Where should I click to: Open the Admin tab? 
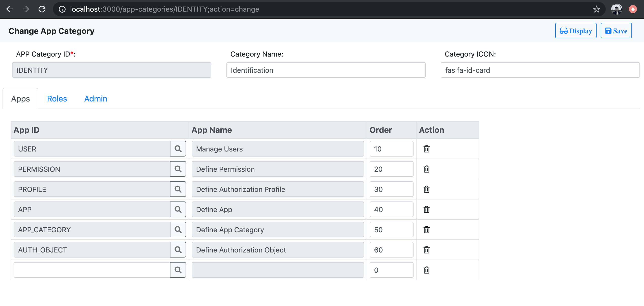pos(96,99)
